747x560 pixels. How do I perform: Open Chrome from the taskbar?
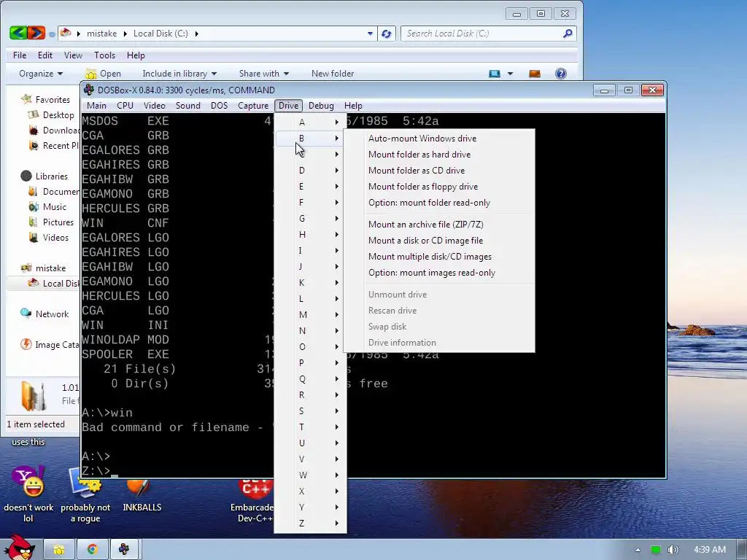coord(93,550)
